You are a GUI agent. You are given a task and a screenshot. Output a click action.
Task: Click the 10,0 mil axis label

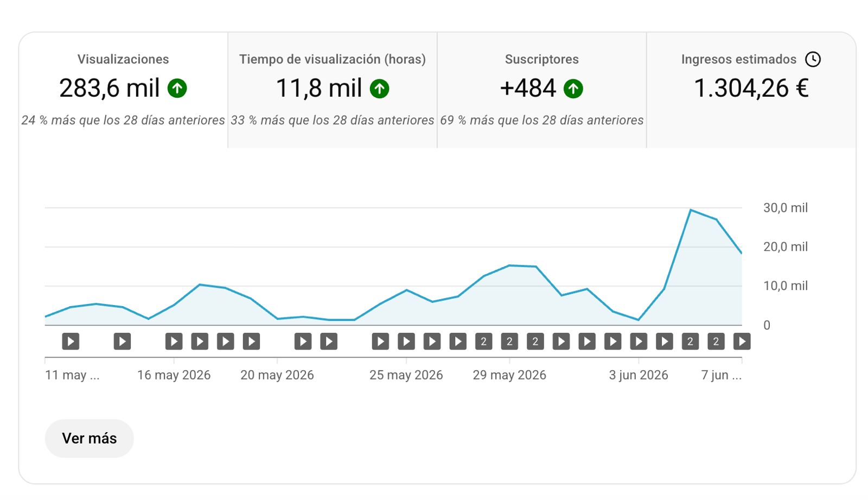click(x=786, y=286)
